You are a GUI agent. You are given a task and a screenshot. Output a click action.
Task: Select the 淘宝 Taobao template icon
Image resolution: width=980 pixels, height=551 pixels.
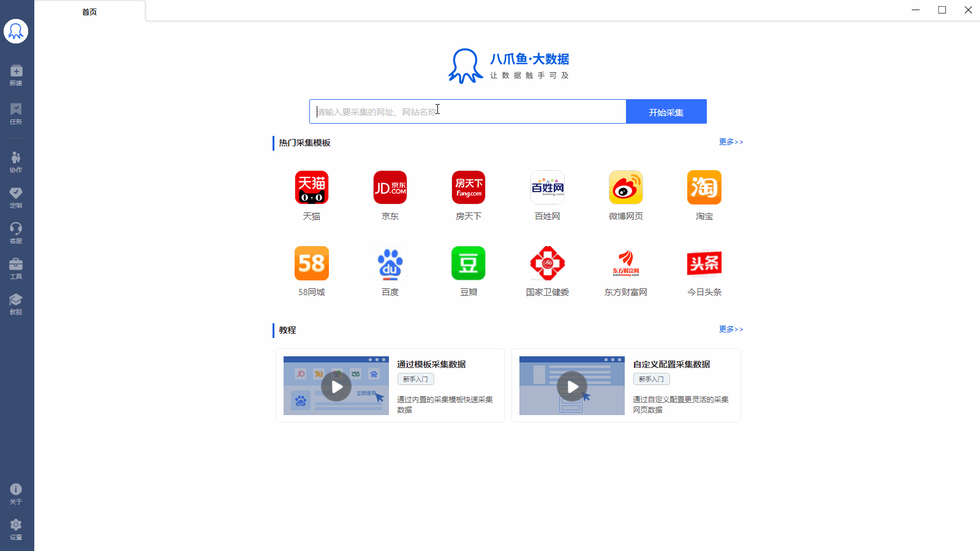click(x=704, y=187)
